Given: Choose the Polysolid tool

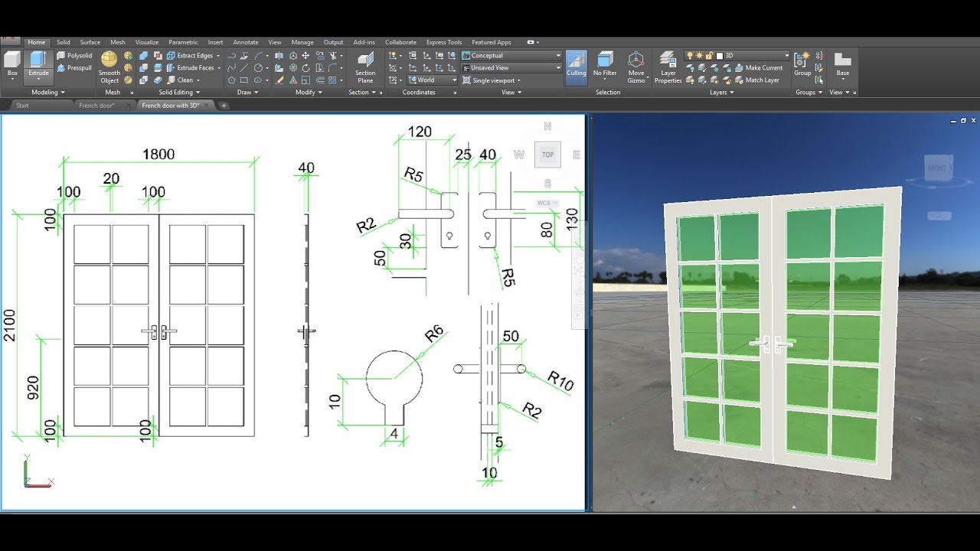Looking at the screenshot, I should click(74, 55).
